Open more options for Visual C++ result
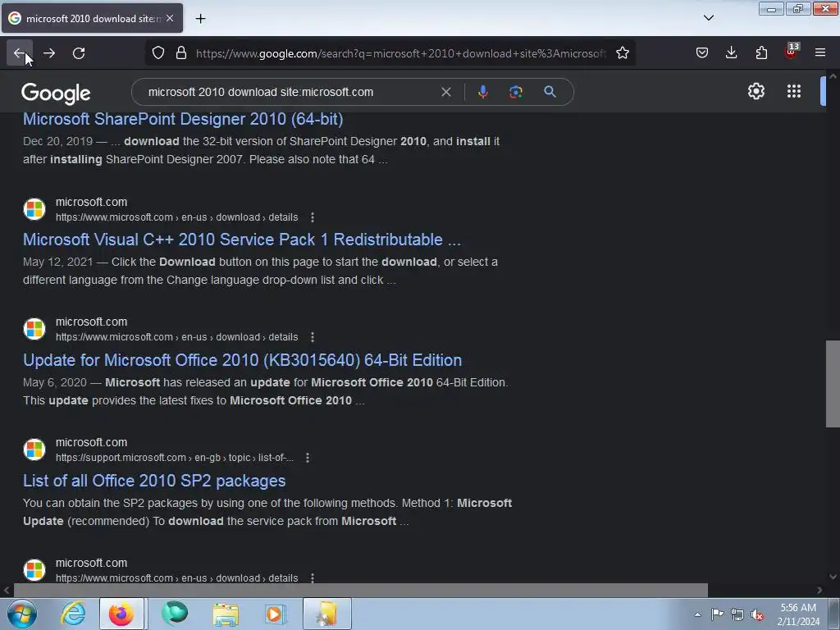Screen dimensions: 840x630 pyautogui.click(x=313, y=217)
